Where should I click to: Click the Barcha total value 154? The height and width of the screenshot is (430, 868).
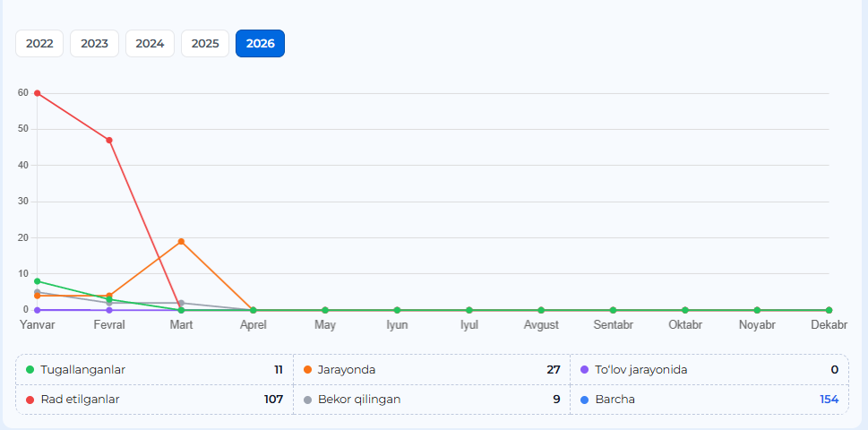(x=829, y=400)
